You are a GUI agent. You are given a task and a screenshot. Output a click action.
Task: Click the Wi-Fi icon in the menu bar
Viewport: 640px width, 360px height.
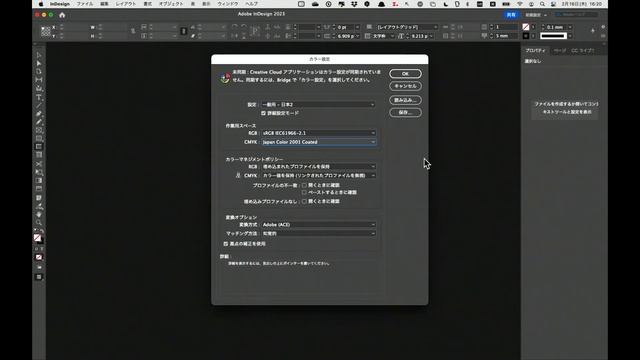click(520, 4)
